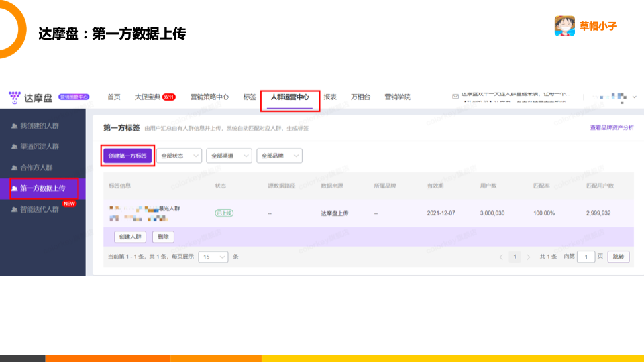Open the 全部状态 dropdown
644x362 pixels.
point(179,156)
